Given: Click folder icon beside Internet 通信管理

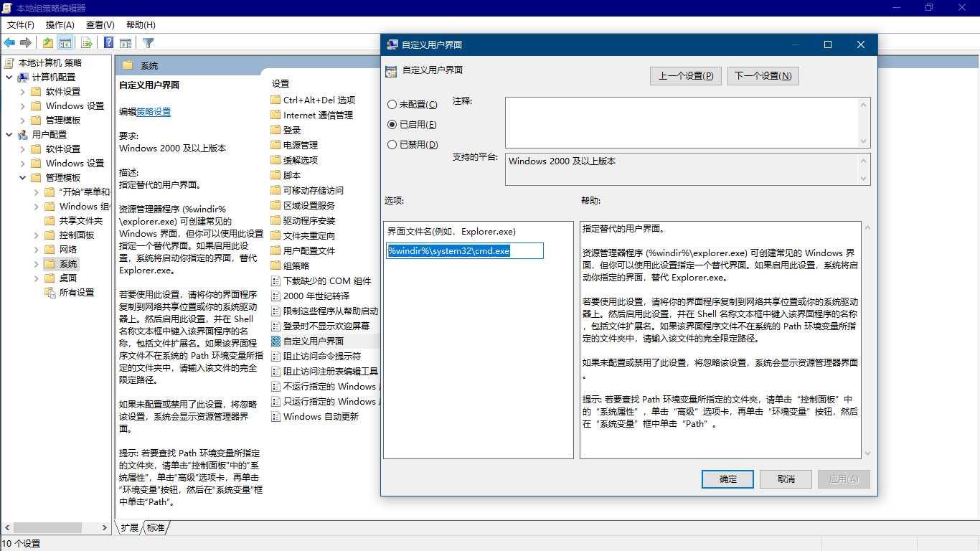Looking at the screenshot, I should (275, 116).
